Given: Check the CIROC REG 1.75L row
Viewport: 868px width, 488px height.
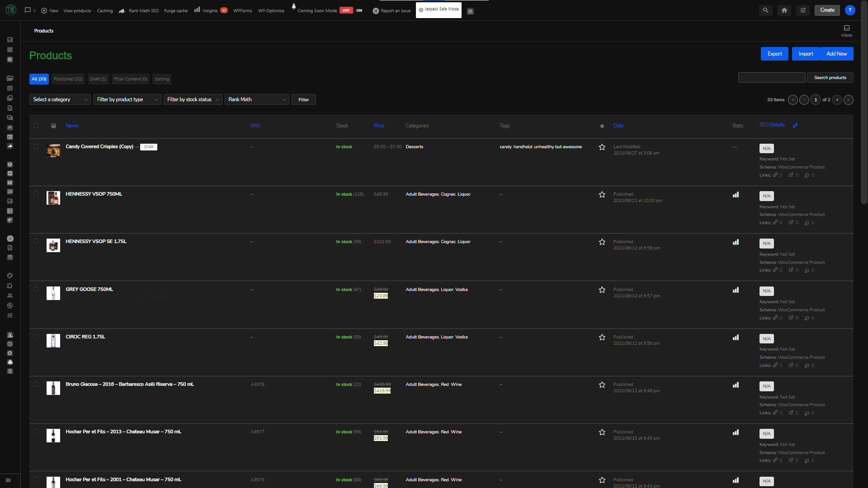Looking at the screenshot, I should tap(36, 337).
